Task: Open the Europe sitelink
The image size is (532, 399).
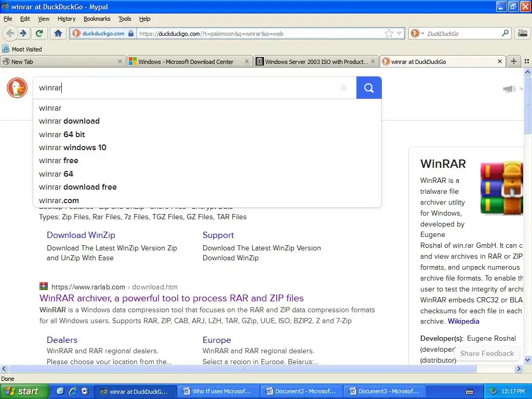Action: (217, 340)
